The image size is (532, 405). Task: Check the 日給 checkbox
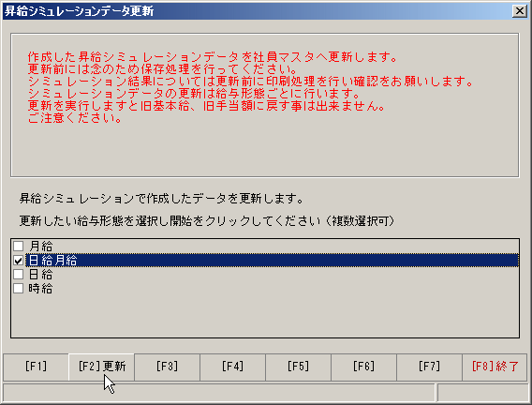pos(19,275)
